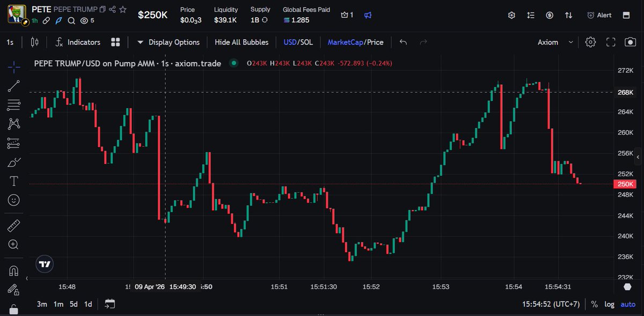The height and width of the screenshot is (316, 644).
Task: Toggle log scale mode
Action: pyautogui.click(x=609, y=304)
